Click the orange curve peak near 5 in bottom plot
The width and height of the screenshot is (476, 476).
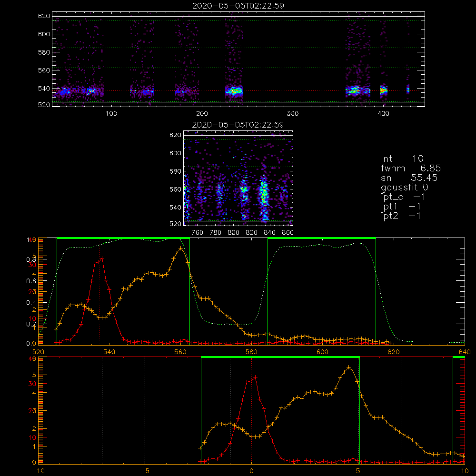click(x=349, y=367)
